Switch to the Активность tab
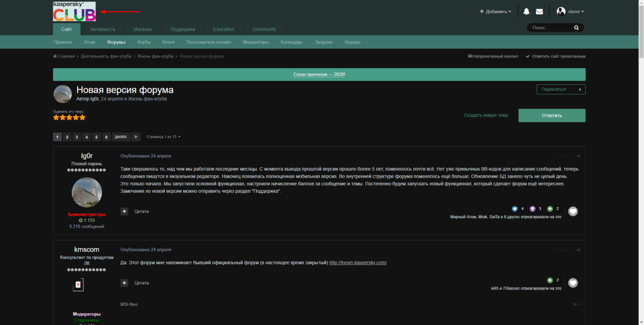Screen dimensions: 644x325 tap(103, 29)
